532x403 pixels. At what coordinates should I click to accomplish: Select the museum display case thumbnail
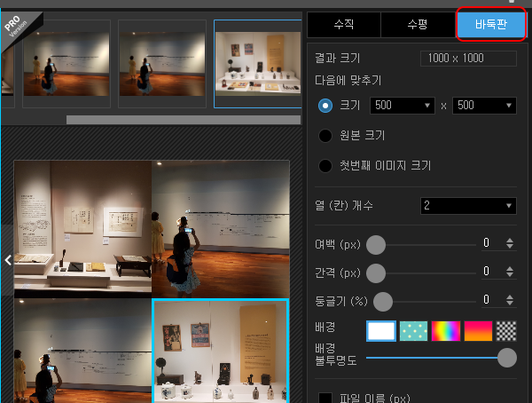click(x=258, y=64)
